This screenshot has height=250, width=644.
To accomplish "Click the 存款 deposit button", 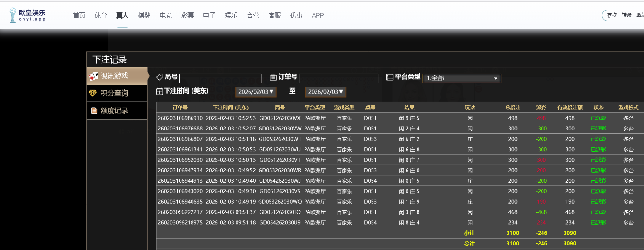I will click(612, 15).
